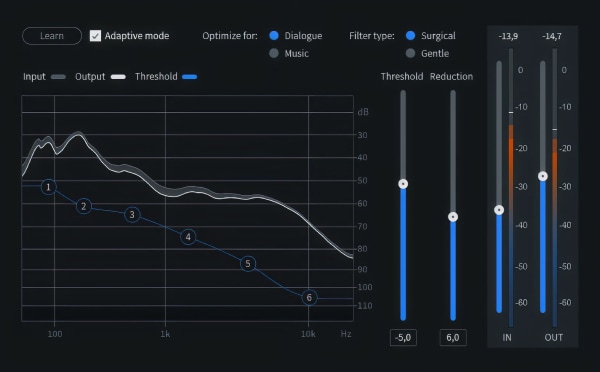Click the output peak readout -14,7
The height and width of the screenshot is (372, 600).
click(552, 36)
